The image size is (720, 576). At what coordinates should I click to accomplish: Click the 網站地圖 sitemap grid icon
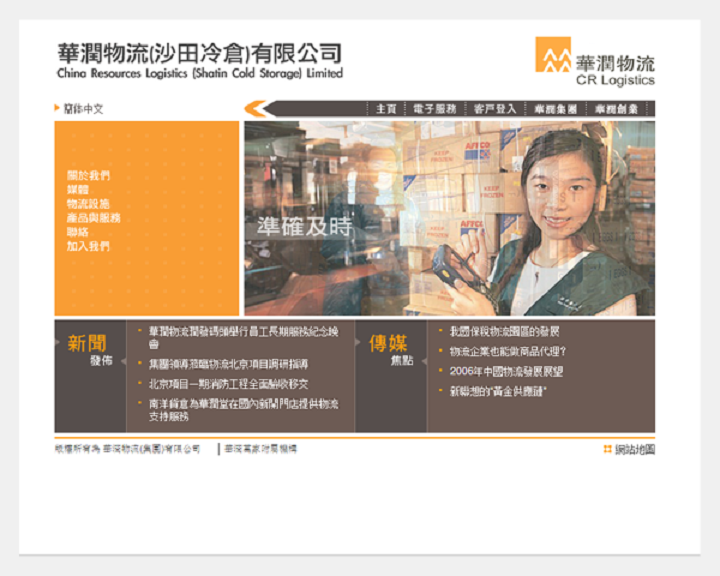[608, 449]
